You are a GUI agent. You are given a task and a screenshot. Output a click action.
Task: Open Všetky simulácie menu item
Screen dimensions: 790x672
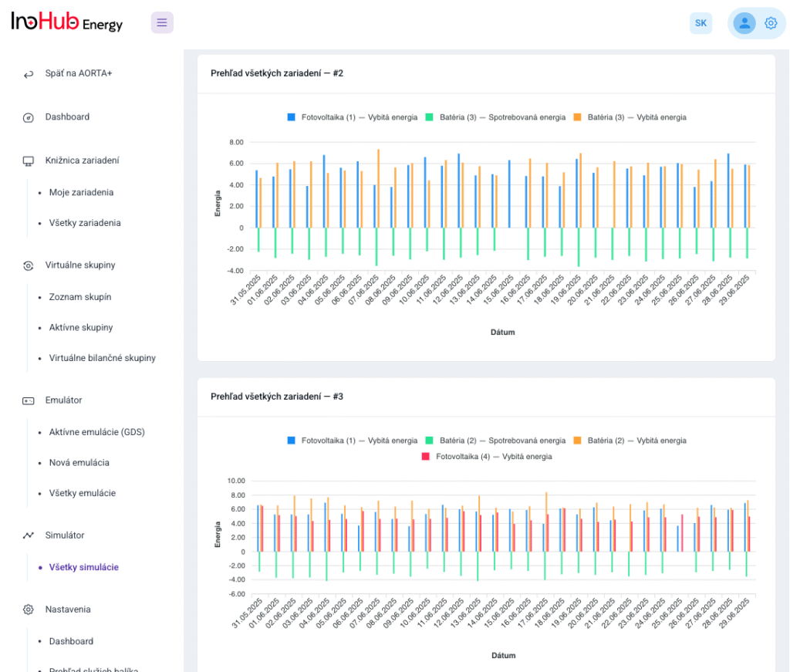(83, 567)
